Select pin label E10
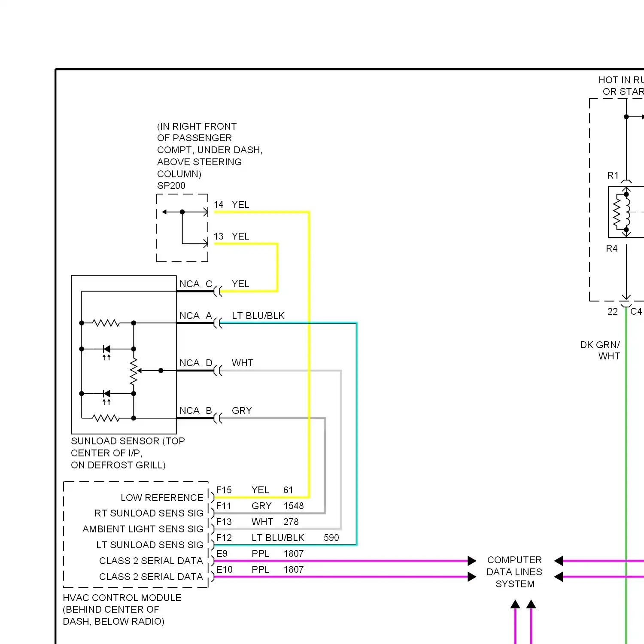This screenshot has width=644, height=644. [224, 570]
